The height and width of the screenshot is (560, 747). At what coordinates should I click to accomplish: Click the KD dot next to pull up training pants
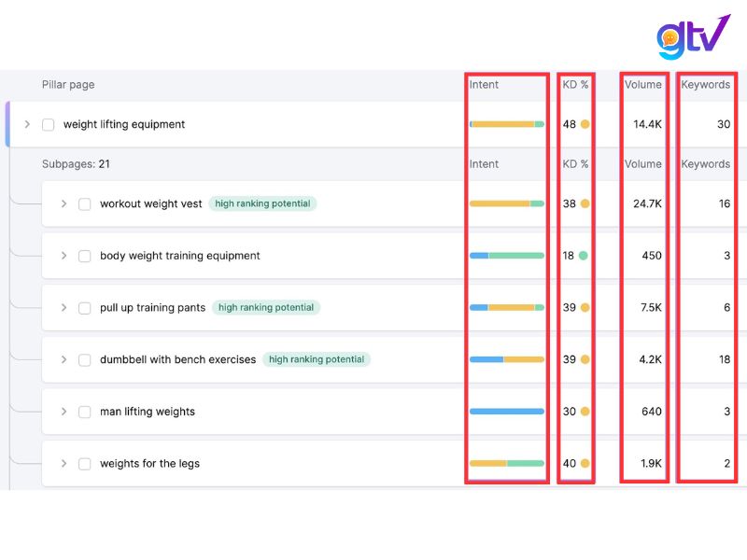tap(586, 307)
